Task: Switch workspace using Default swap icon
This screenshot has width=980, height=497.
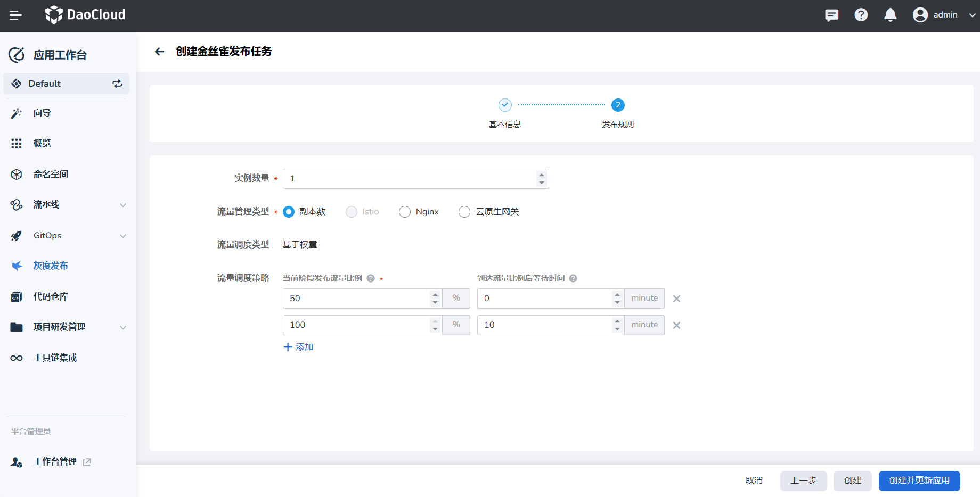Action: tap(117, 84)
